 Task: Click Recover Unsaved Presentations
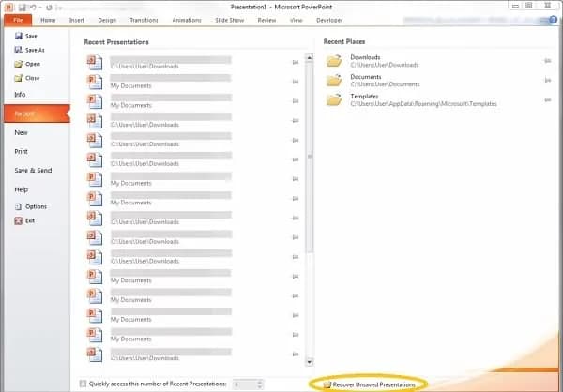370,384
